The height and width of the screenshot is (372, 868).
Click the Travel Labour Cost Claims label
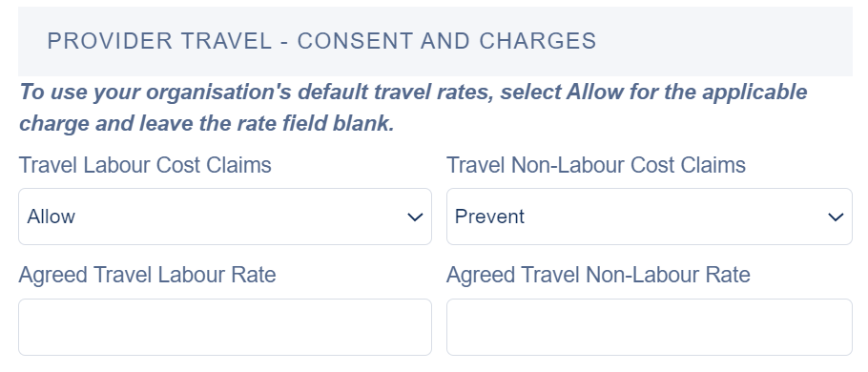[x=145, y=165]
